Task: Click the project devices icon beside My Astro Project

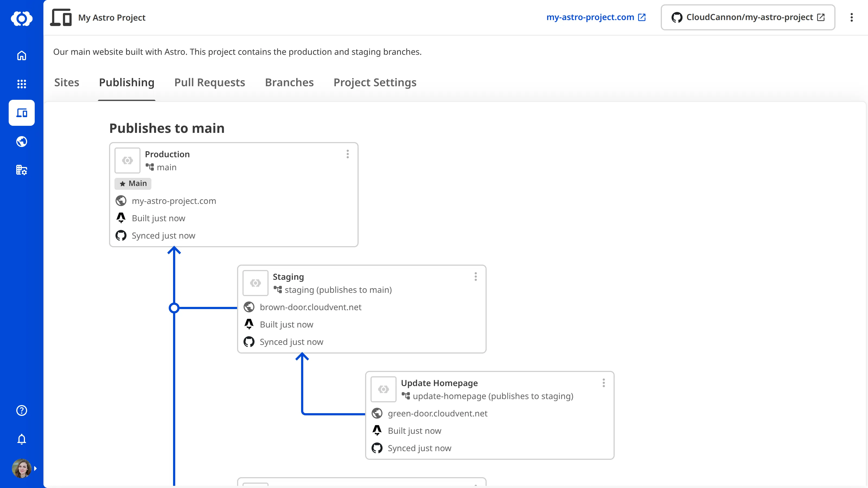Action: point(61,18)
